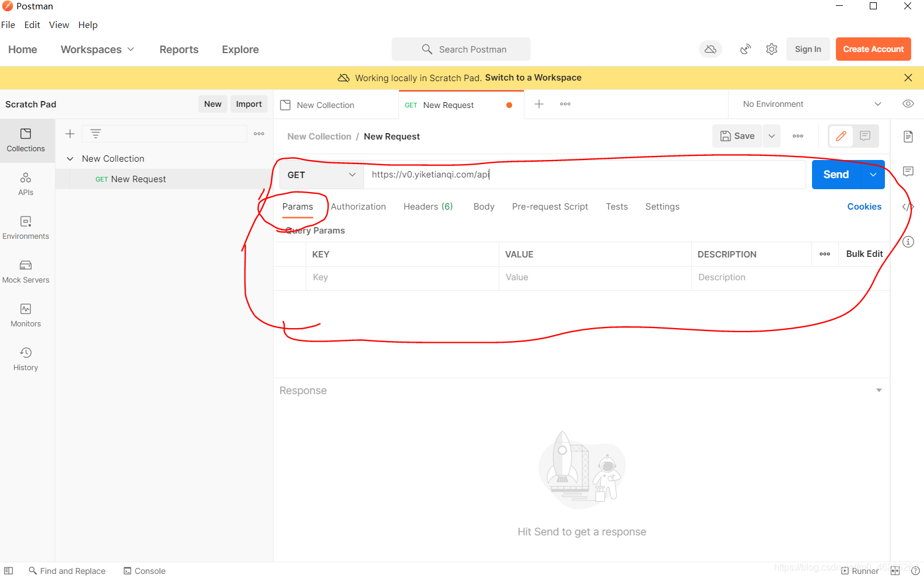
Task: Open the Monitors sidebar panel
Action: click(x=26, y=315)
